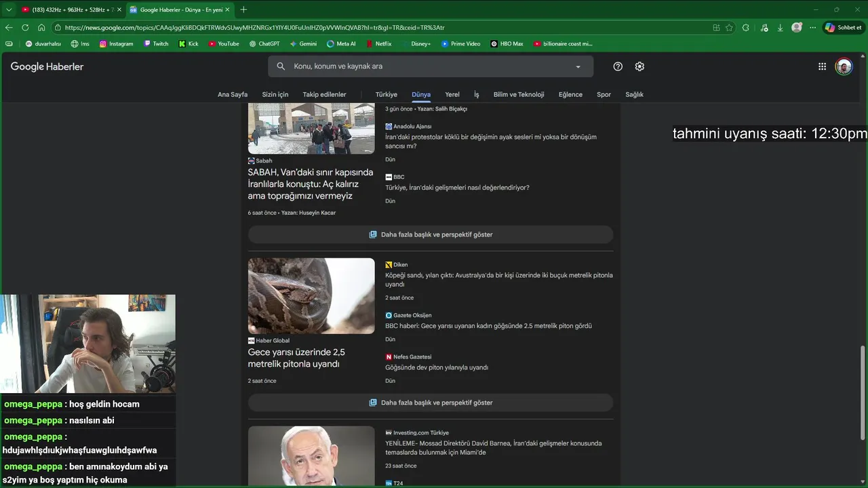868x488 pixels.
Task: Go to the Ana Sayfa tab
Action: pyautogui.click(x=233, y=94)
